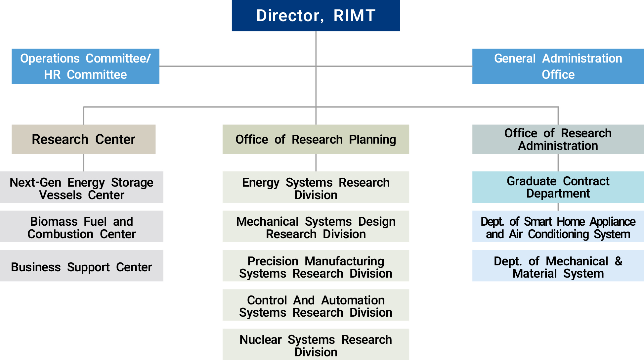Click Energy Systems Research Division
The height and width of the screenshot is (360, 644).
316,187
